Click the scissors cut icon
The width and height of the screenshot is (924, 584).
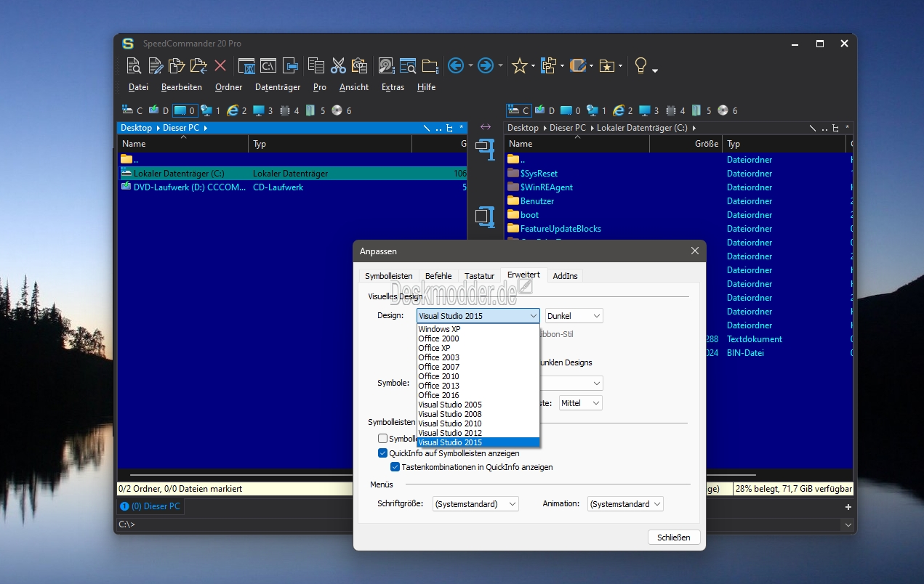pos(338,66)
